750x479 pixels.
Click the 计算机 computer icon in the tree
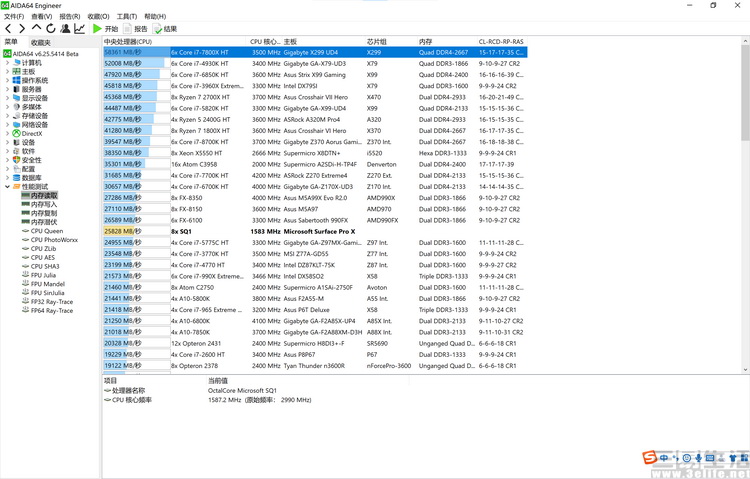coord(17,63)
